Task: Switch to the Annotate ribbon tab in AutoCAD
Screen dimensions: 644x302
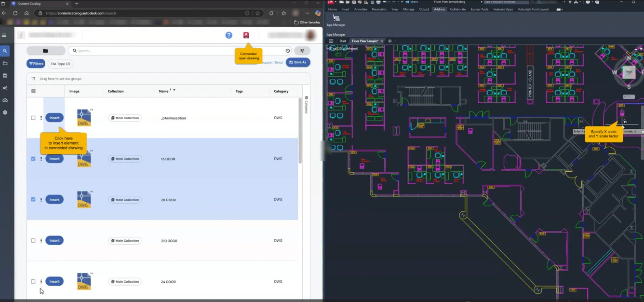Action: (x=361, y=9)
